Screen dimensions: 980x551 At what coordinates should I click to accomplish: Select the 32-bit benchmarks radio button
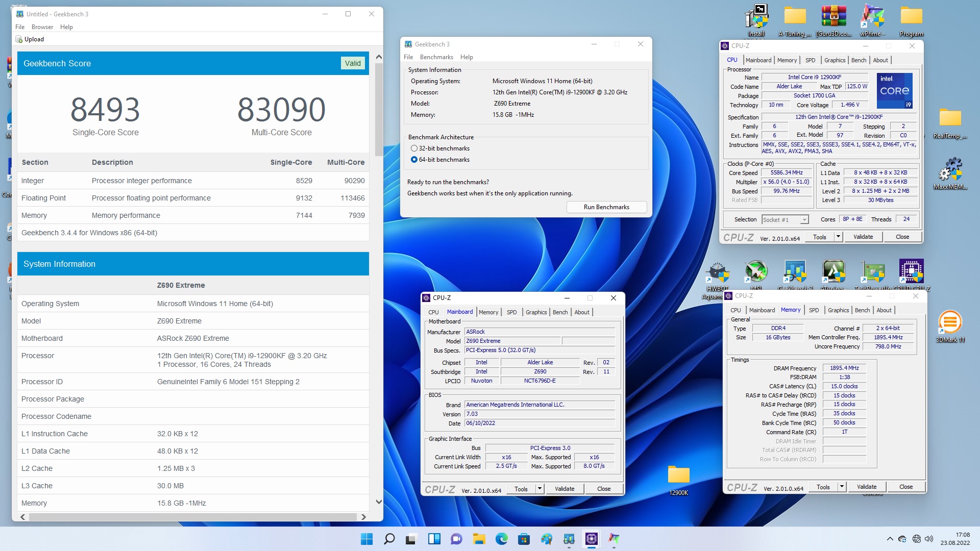pyautogui.click(x=414, y=148)
